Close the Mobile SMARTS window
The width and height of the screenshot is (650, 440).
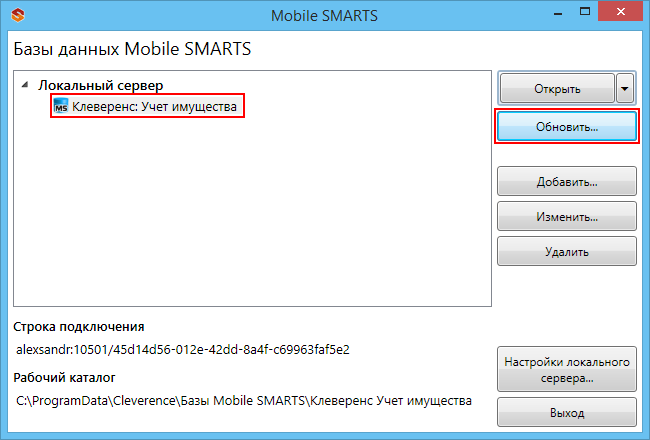point(621,12)
